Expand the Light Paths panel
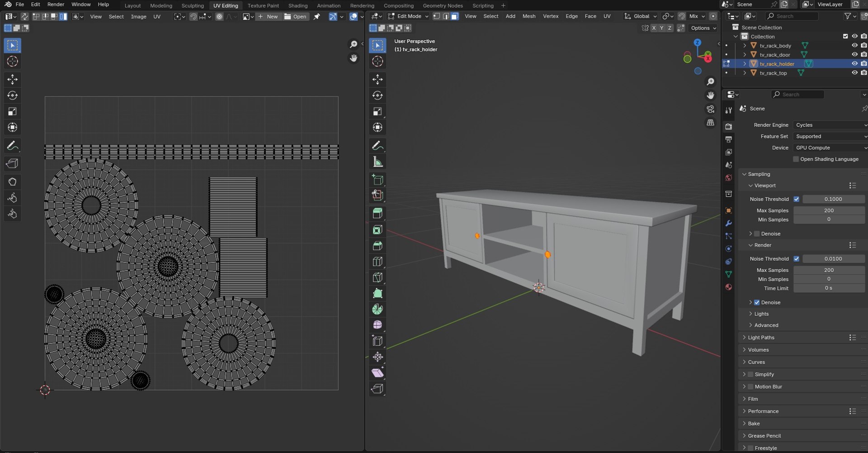This screenshot has width=868, height=453. [x=761, y=338]
